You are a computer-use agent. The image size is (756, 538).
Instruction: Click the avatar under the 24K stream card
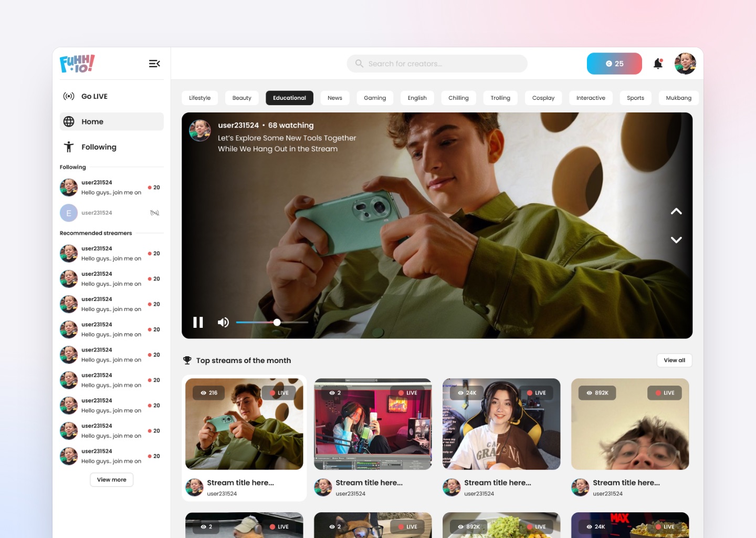[451, 487]
